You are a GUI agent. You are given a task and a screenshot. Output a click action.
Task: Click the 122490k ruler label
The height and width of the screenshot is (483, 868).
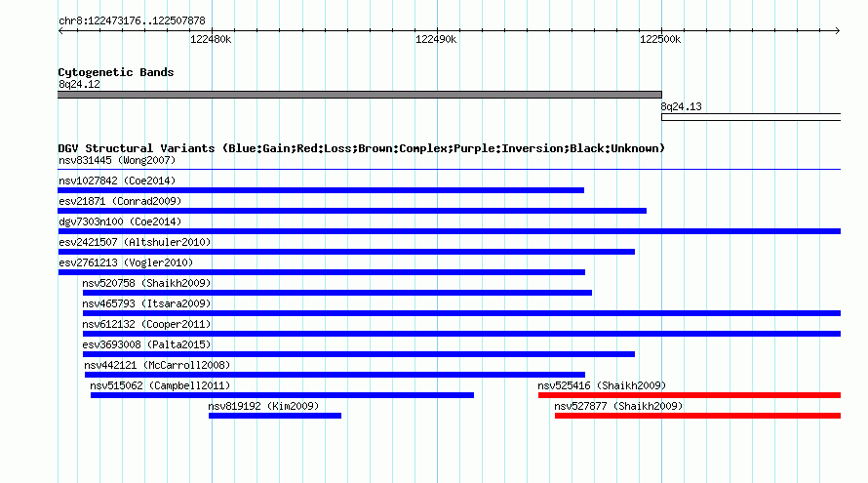coord(436,39)
